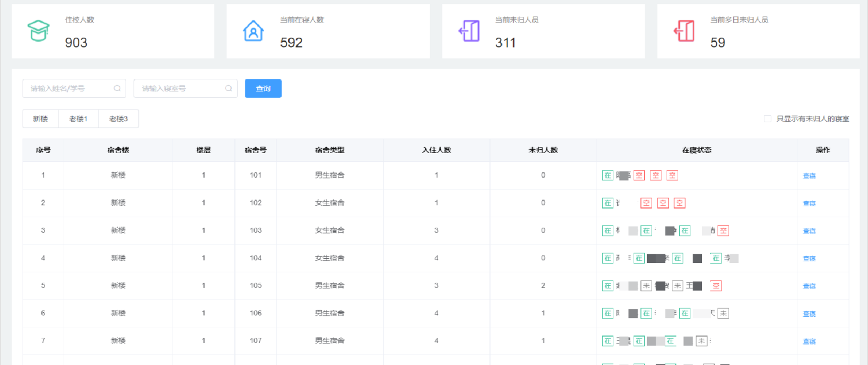The image size is (868, 365).
Task: Click the gray 未 badge in room 106 row
Action: pyautogui.click(x=723, y=313)
